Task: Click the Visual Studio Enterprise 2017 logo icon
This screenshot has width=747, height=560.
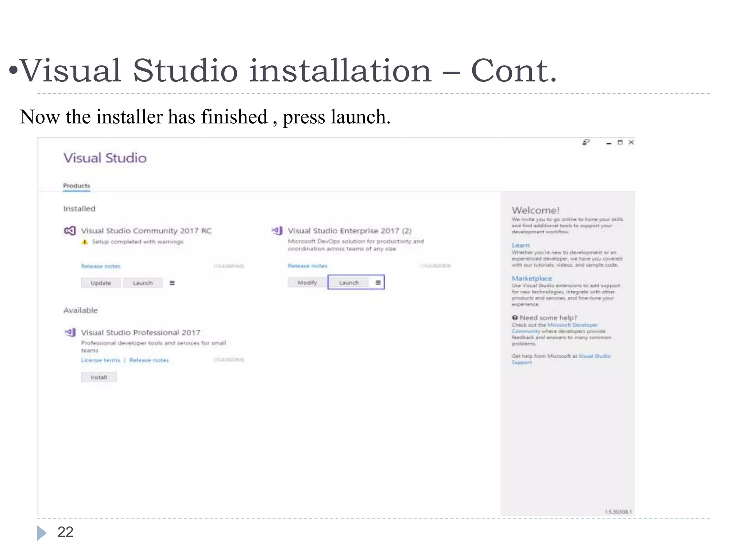Action: pos(277,230)
